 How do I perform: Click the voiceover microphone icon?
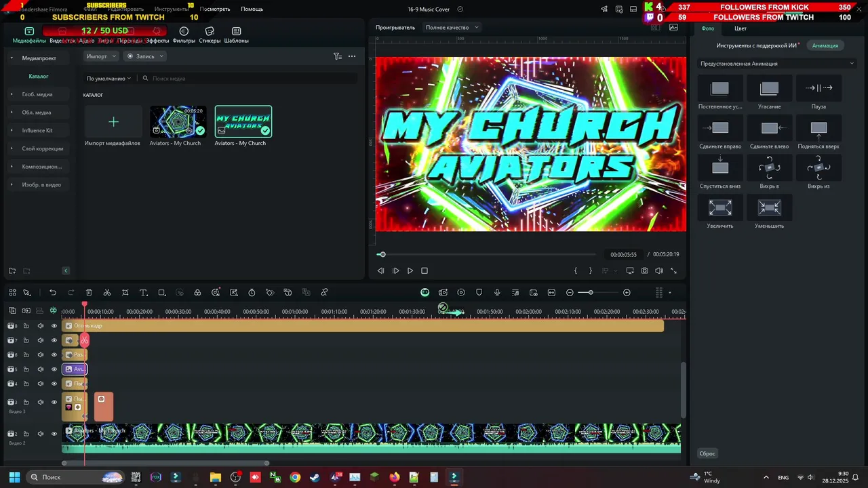(497, 292)
